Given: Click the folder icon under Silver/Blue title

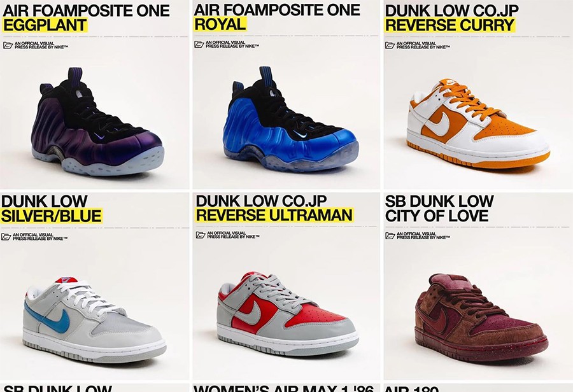Looking at the screenshot, I should pyautogui.click(x=6, y=237).
